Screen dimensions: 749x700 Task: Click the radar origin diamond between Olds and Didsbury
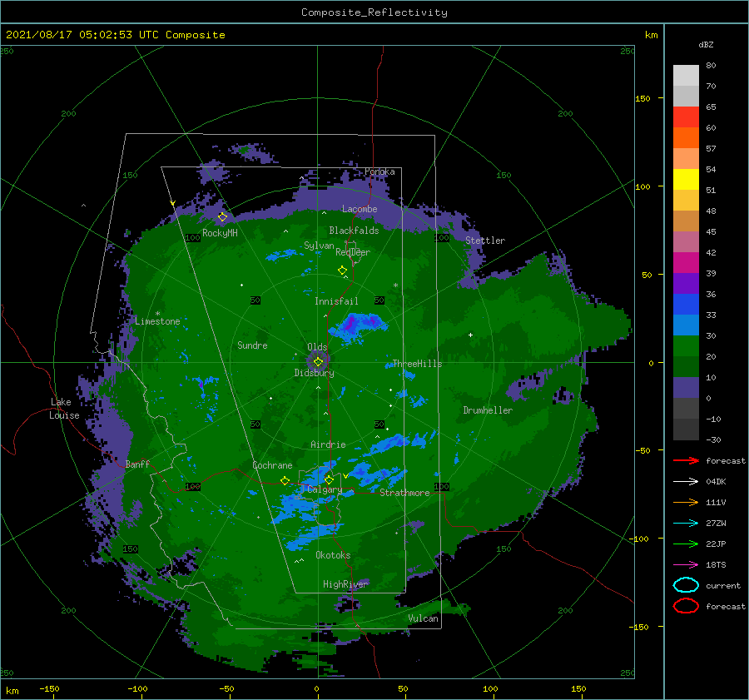tap(318, 362)
